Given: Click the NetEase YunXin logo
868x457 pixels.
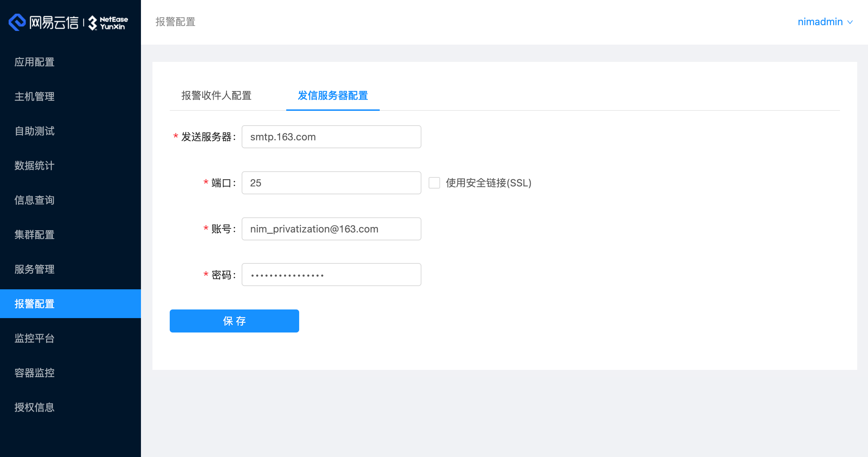Looking at the screenshot, I should [x=68, y=22].
